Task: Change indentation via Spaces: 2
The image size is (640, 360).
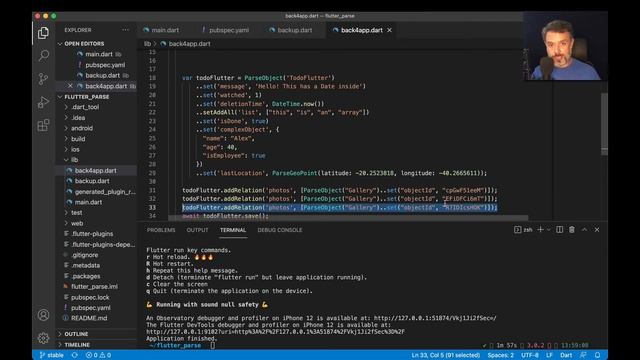Action: point(500,355)
